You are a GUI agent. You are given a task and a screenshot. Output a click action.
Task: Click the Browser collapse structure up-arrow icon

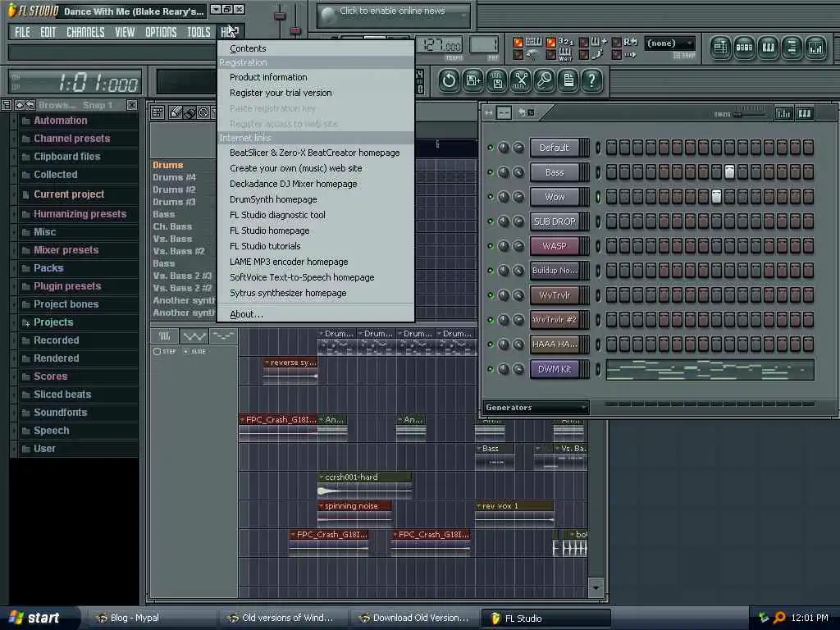20,105
